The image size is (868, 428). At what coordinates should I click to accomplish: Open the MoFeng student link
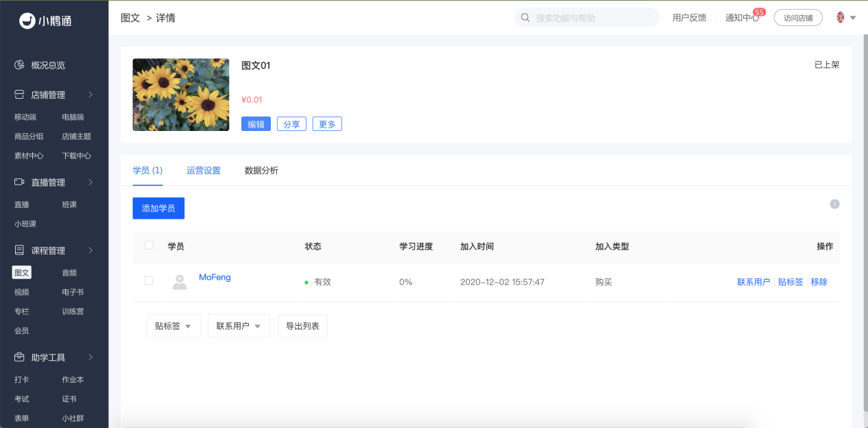click(x=215, y=277)
